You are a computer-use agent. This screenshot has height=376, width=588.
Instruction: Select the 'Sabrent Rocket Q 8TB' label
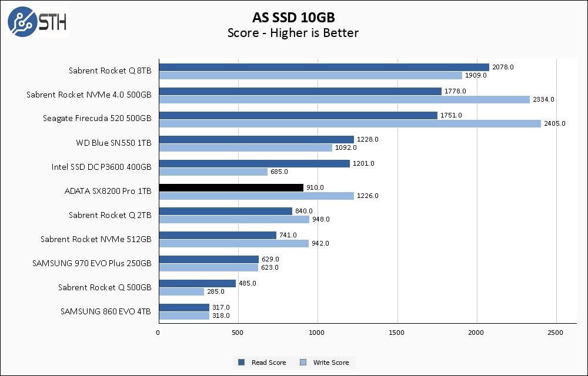[110, 70]
